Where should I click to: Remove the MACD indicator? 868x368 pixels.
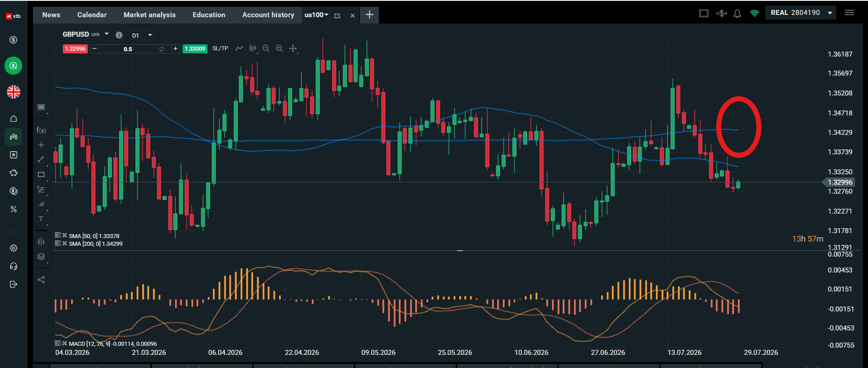(x=65, y=344)
